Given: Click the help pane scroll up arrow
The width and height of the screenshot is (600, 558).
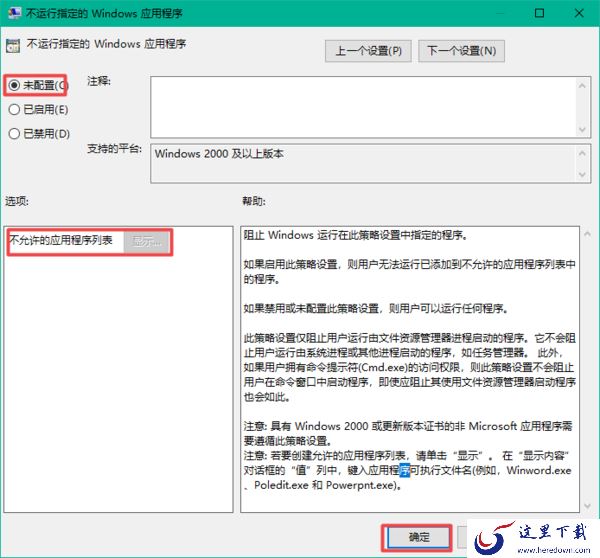Looking at the screenshot, I should 587,233.
